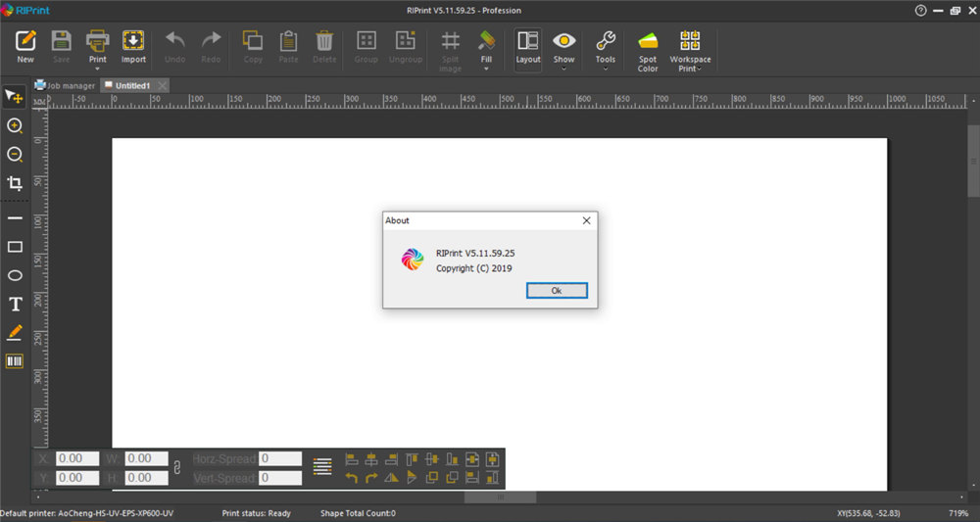The image size is (980, 522).
Task: Toggle the Layout panel button
Action: [x=527, y=48]
